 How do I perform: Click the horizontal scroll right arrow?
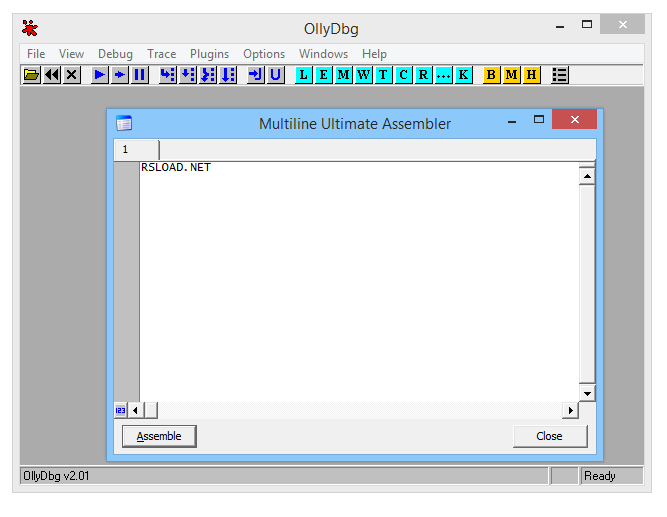pos(570,410)
